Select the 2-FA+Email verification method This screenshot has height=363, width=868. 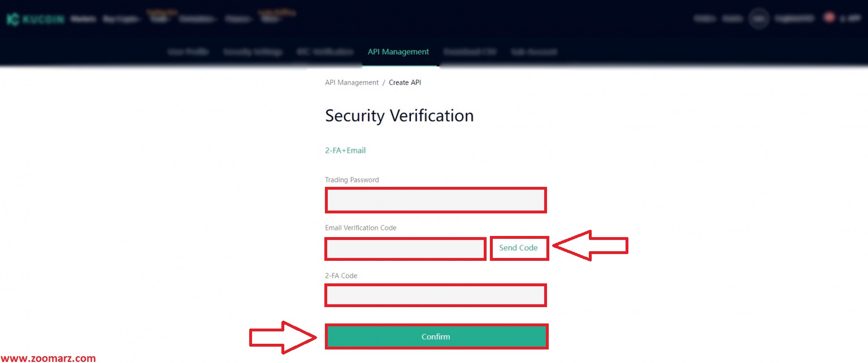click(x=345, y=151)
